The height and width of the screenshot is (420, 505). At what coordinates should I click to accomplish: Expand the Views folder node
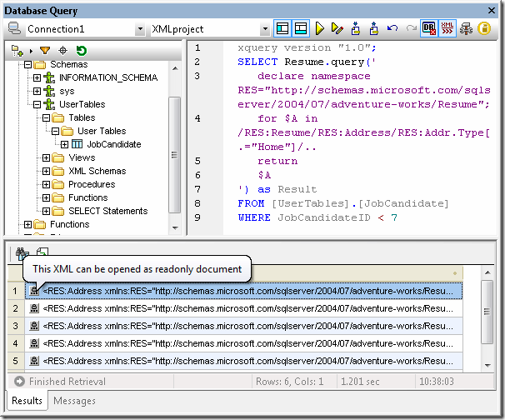click(47, 157)
